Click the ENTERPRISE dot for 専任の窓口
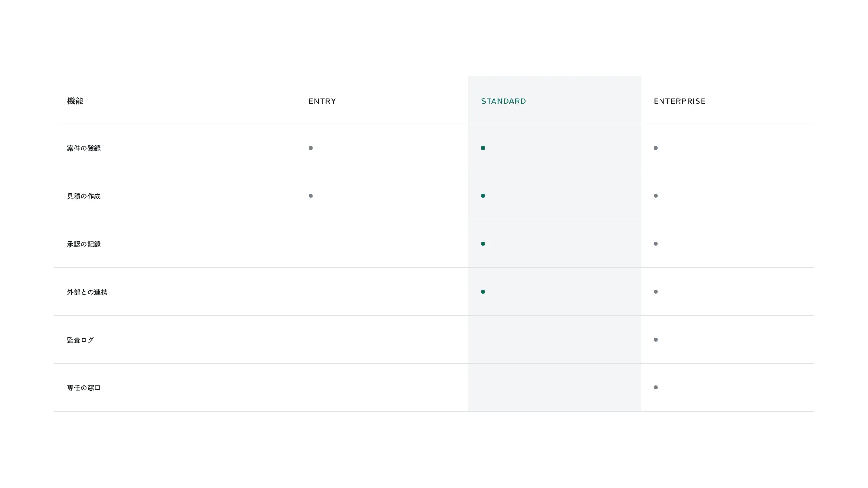This screenshot has width=868, height=488. click(x=656, y=388)
